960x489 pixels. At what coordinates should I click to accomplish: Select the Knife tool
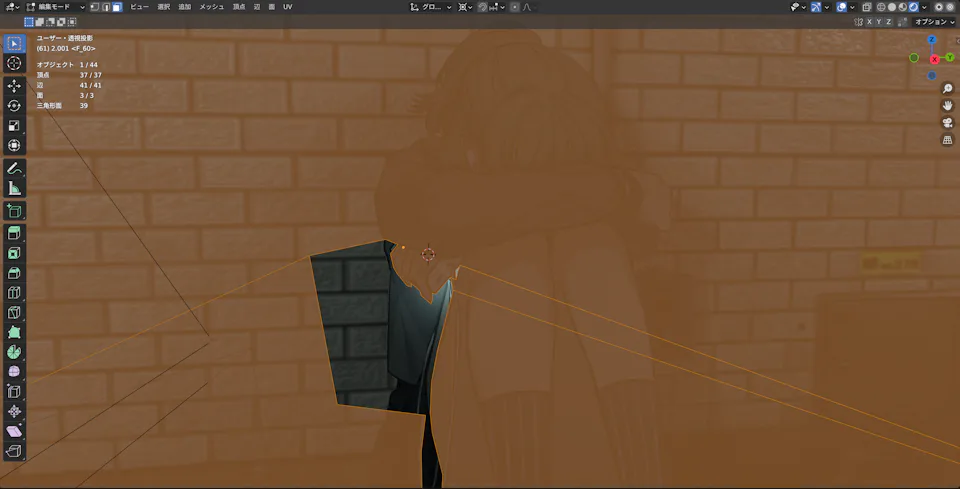pos(14,312)
